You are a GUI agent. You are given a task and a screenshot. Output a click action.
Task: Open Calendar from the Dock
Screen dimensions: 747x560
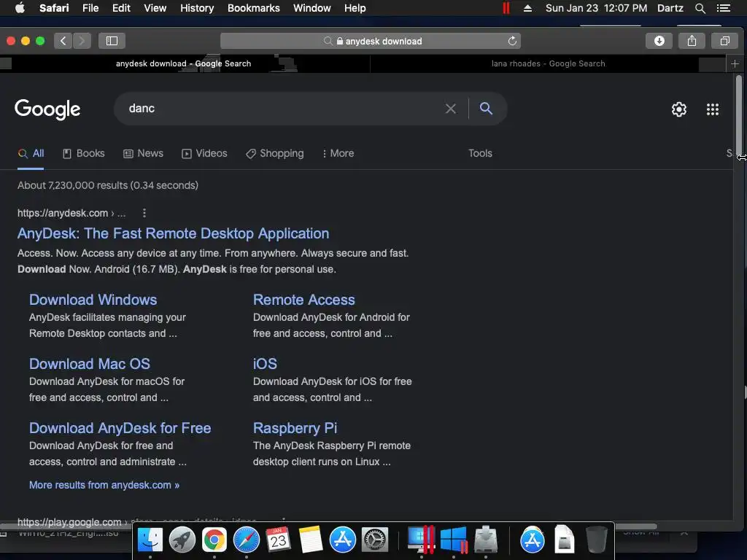278,540
